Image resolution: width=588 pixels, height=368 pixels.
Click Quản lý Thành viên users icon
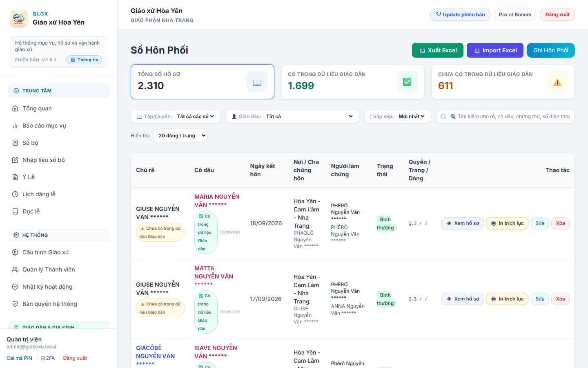pyautogui.click(x=15, y=269)
